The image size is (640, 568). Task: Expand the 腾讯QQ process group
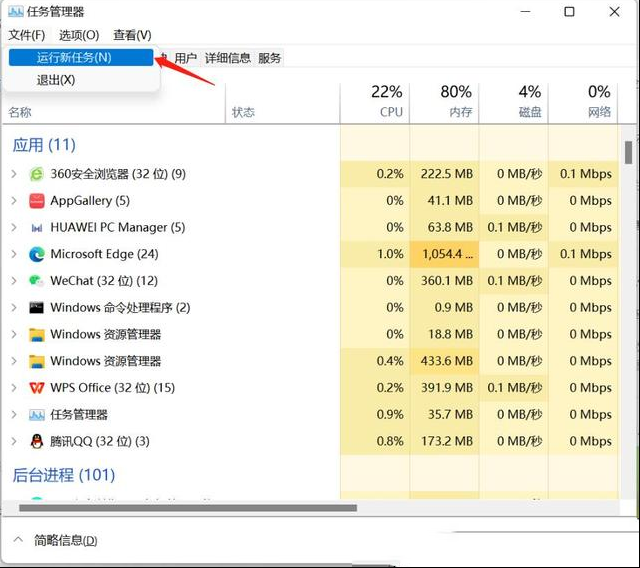[x=14, y=441]
